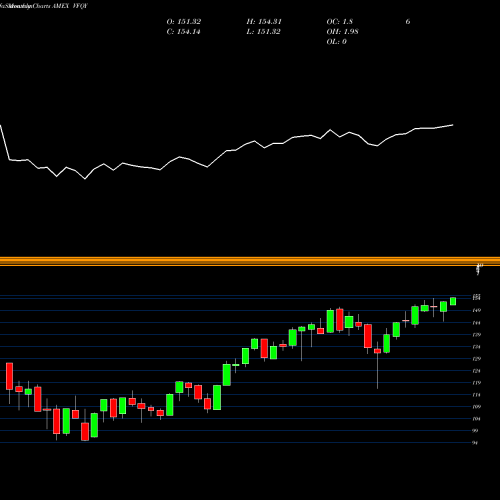Viewport: 500px width, 500px height.
Task: Click the price axis label 129
Action: pos(477,359)
